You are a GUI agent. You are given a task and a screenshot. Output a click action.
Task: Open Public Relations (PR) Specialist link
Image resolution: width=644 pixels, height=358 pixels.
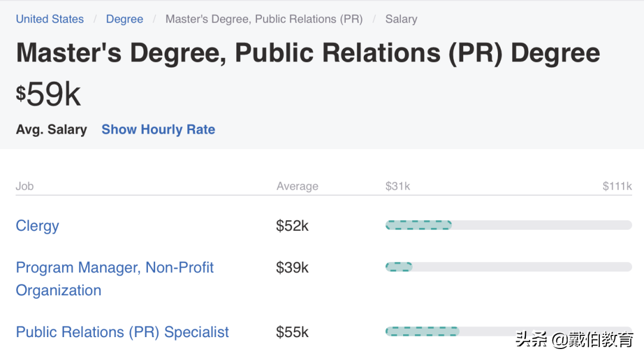[x=122, y=332]
